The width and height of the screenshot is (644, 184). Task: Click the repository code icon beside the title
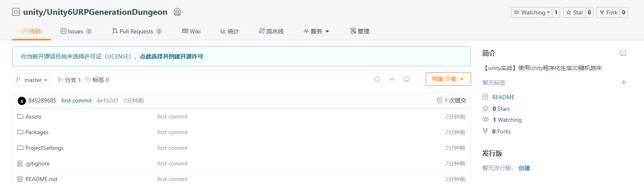tap(16, 12)
